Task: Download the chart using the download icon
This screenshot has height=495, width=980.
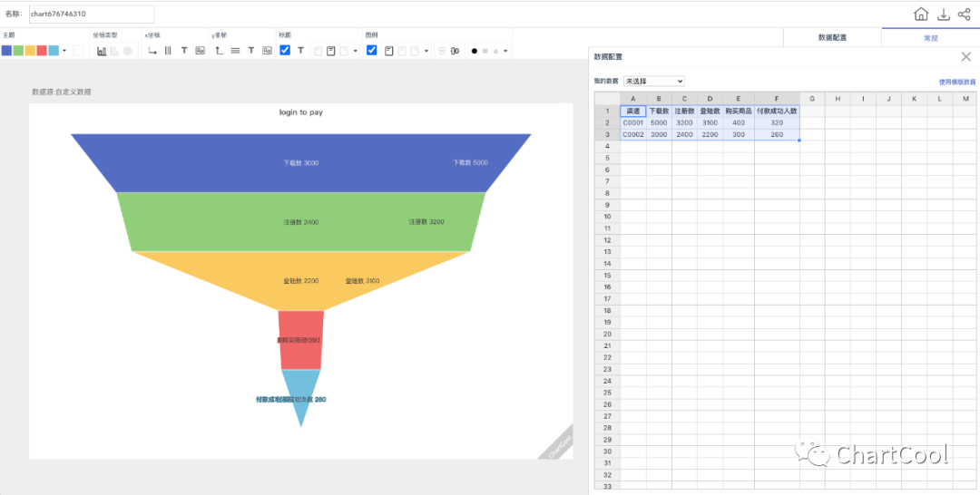Action: [944, 14]
